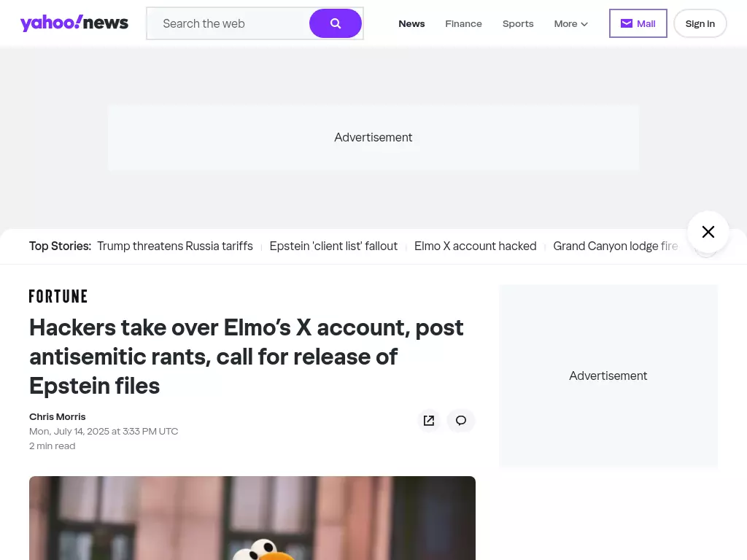Open Elmo X account hacked story

point(476,246)
